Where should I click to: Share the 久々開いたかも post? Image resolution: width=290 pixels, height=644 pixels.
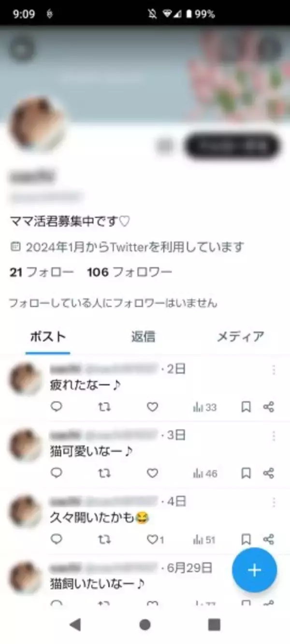click(x=269, y=539)
